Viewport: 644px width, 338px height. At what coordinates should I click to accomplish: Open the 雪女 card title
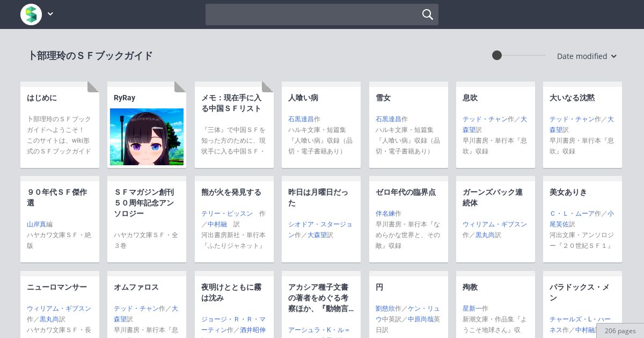tap(383, 98)
